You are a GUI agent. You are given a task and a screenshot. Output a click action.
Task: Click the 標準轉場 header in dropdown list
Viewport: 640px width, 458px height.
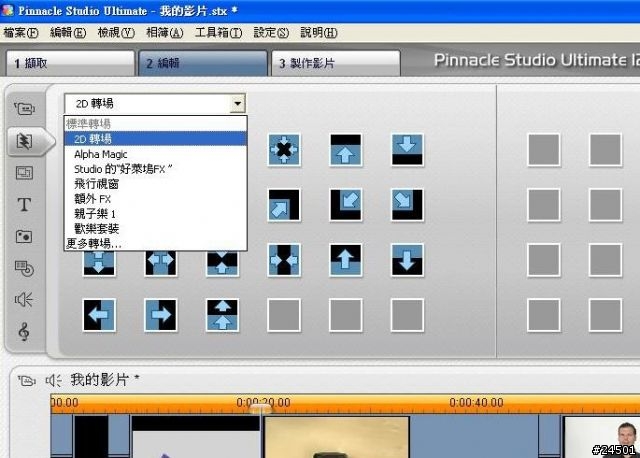(x=156, y=124)
